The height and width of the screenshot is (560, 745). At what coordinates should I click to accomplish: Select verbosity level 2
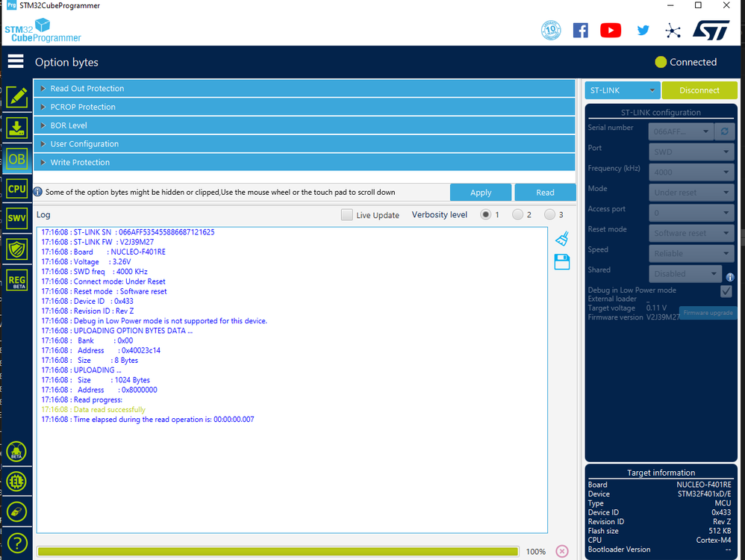pos(517,215)
